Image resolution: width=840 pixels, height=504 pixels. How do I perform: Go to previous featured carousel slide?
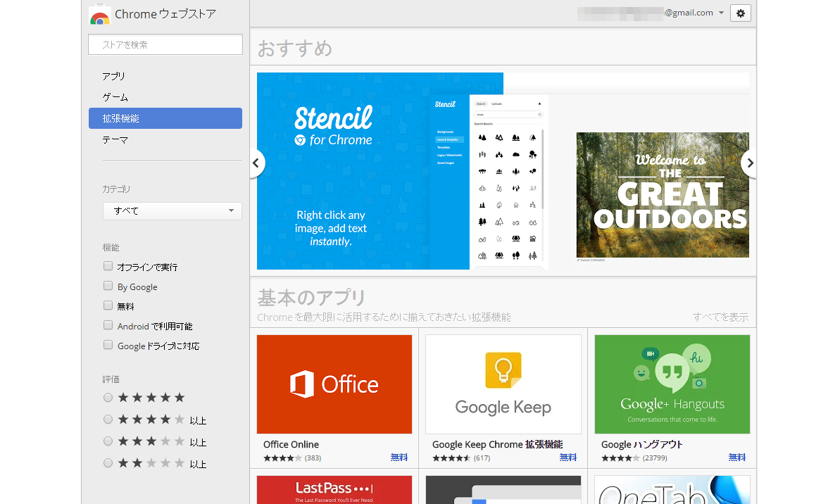(256, 163)
